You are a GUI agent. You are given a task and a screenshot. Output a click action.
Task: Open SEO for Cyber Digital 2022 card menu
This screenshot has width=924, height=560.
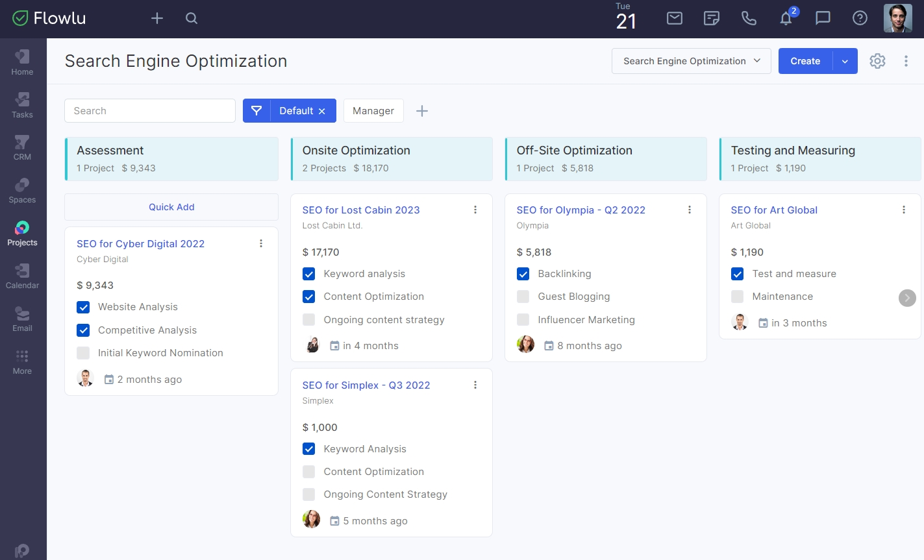coord(261,243)
